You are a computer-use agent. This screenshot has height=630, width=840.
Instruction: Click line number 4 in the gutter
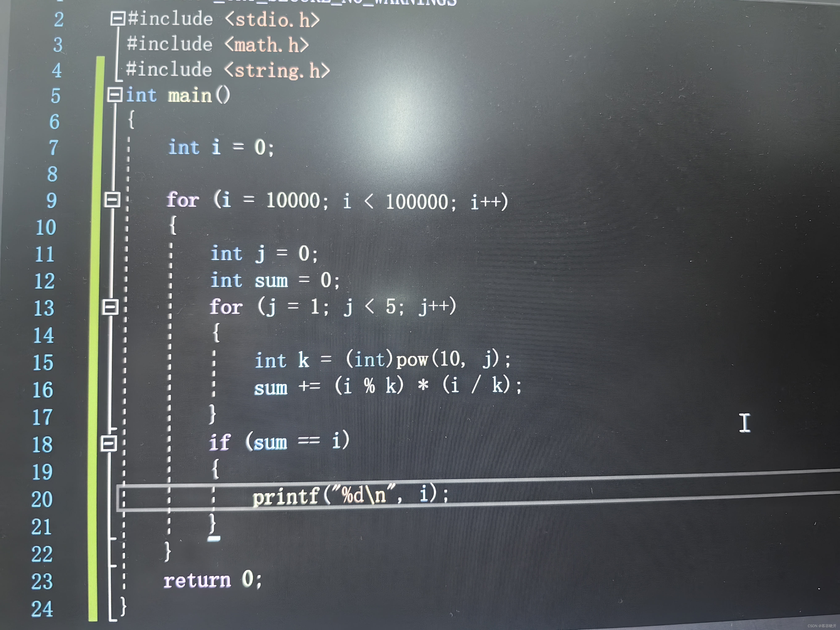(x=56, y=70)
